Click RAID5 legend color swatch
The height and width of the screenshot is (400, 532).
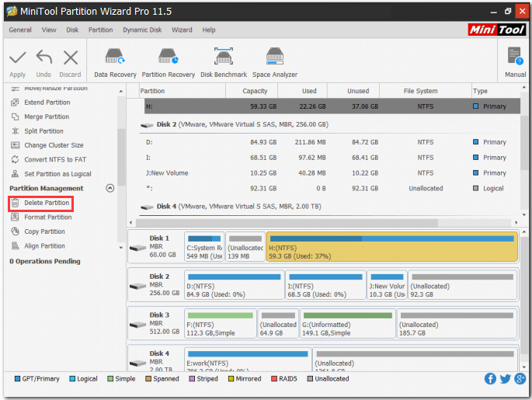coord(274,378)
